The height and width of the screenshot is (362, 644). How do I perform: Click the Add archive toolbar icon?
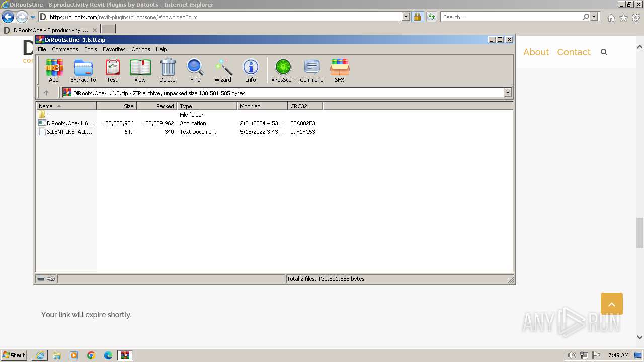pos(54,70)
